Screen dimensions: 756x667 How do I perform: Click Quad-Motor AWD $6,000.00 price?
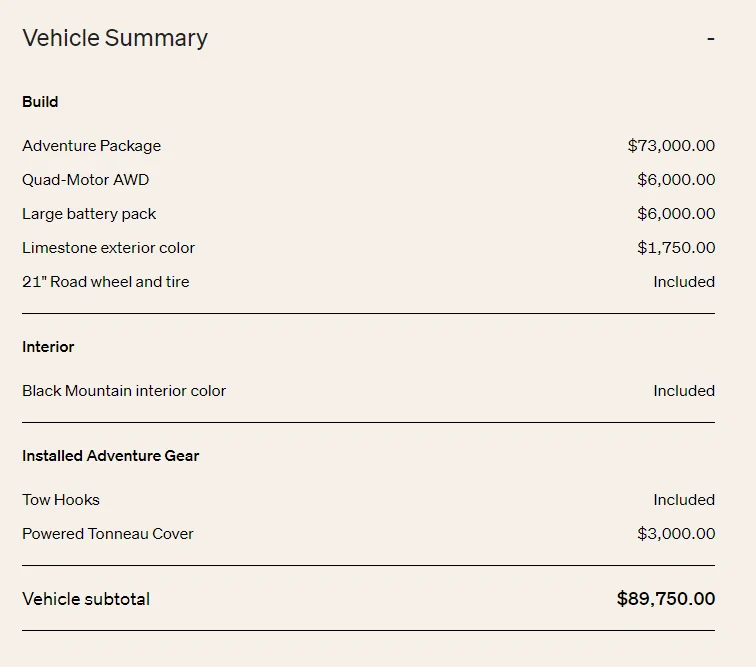pyautogui.click(x=676, y=179)
